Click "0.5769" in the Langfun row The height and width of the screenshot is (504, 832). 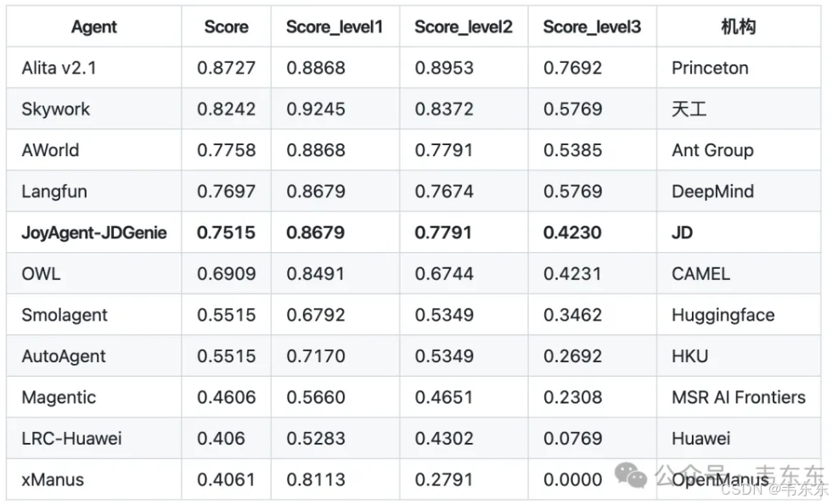point(572,192)
